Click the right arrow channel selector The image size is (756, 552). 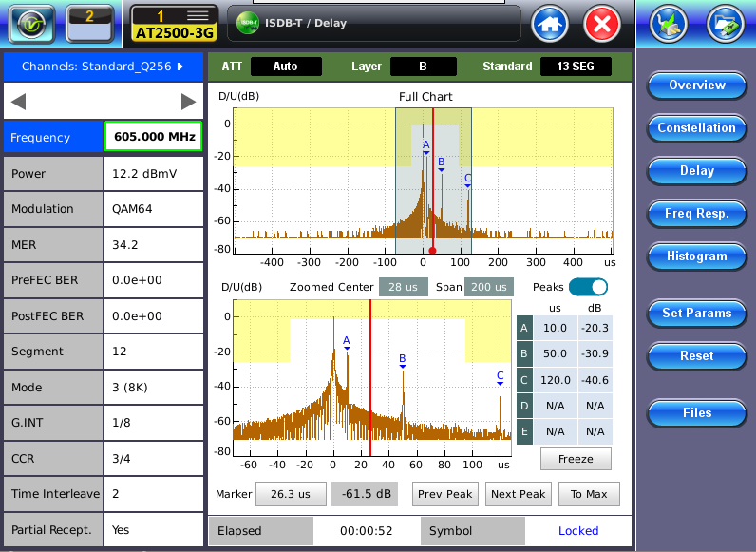(188, 102)
